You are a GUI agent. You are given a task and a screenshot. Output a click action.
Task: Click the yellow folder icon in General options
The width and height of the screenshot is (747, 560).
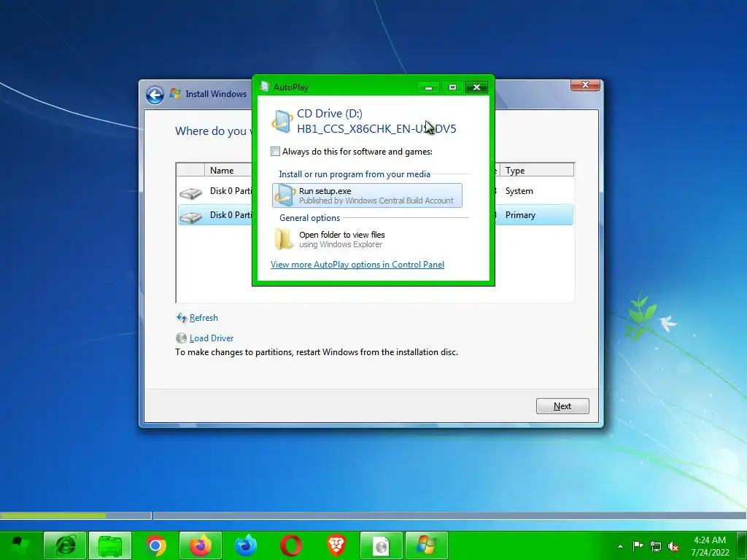click(x=284, y=239)
